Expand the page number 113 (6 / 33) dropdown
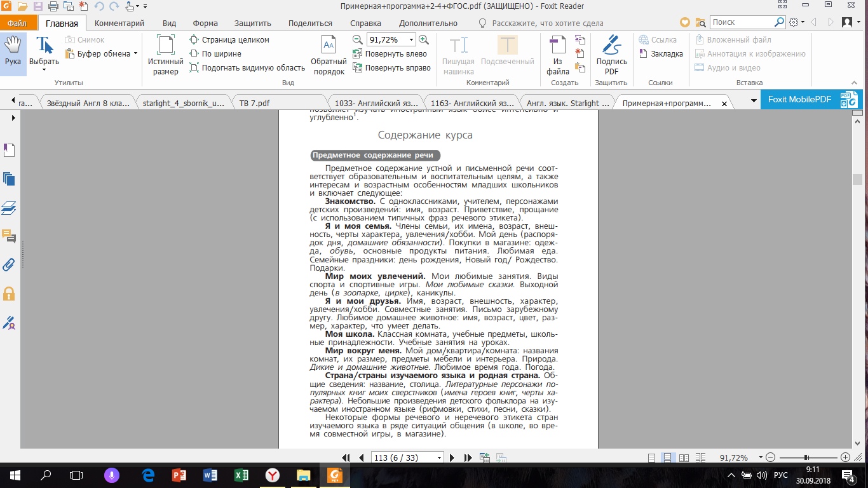Viewport: 868px width, 488px height. 439,457
